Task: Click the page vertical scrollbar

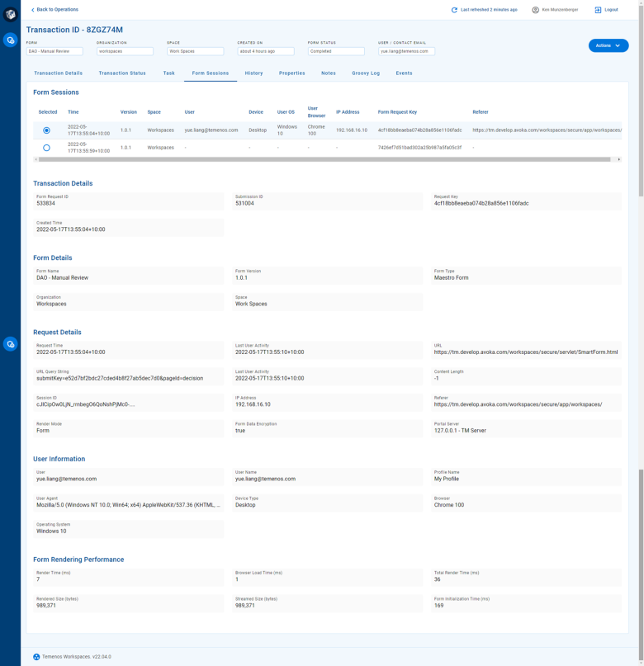Action: click(x=641, y=102)
